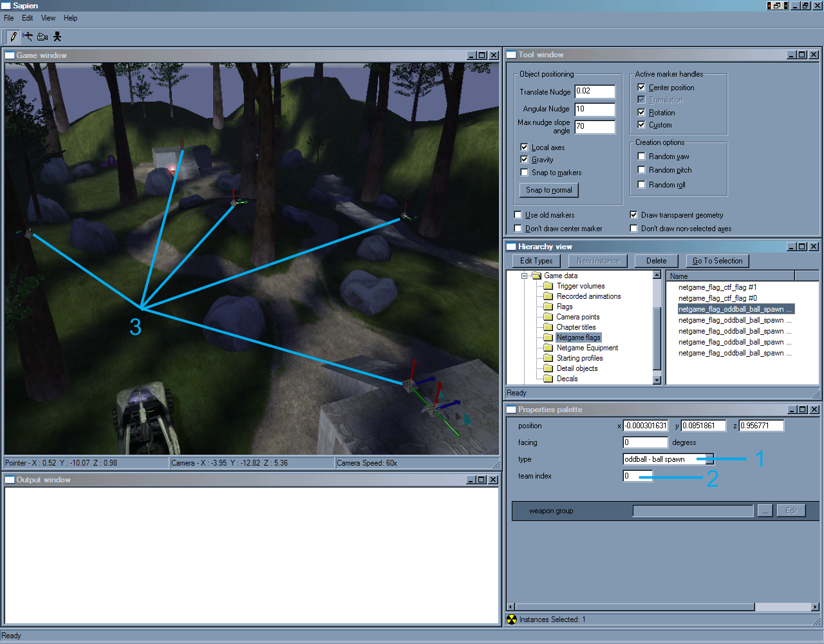The image size is (824, 644).
Task: Click the hierarchy tree scroll up arrow
Action: [x=657, y=275]
